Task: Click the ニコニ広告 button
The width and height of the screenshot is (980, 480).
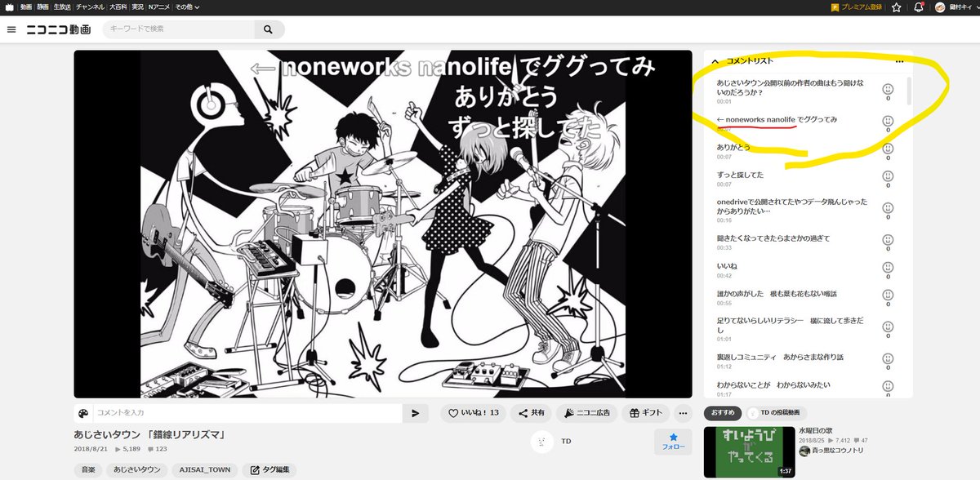Action: pos(586,413)
